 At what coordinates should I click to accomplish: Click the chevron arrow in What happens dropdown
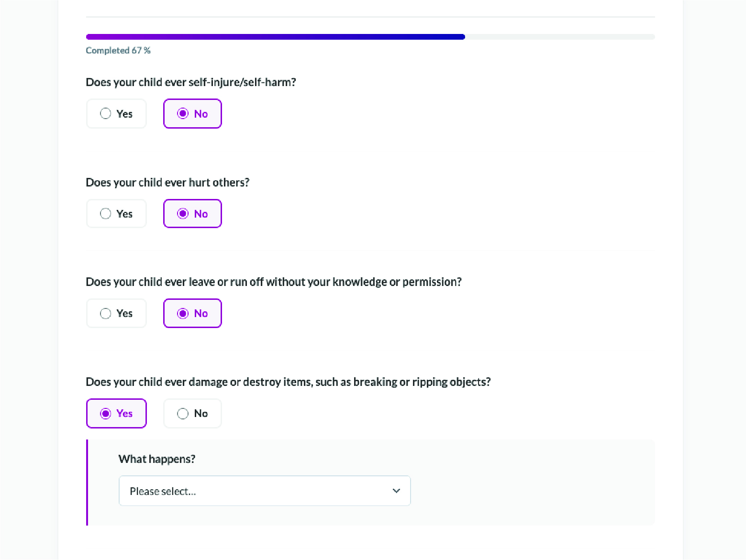click(x=396, y=491)
